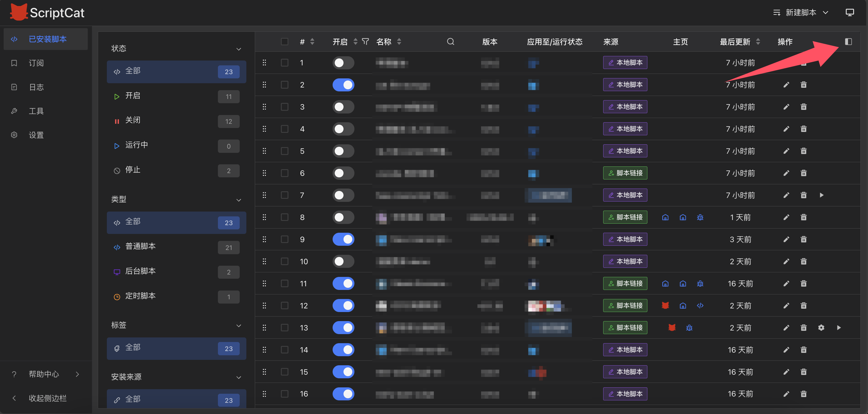Viewport: 868px width, 414px height.
Task: Open 订阅 in the left sidebar
Action: pos(36,63)
